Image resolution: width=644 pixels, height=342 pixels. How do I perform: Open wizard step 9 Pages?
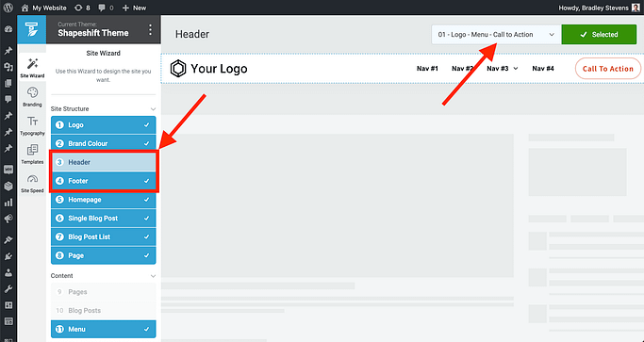point(103,292)
